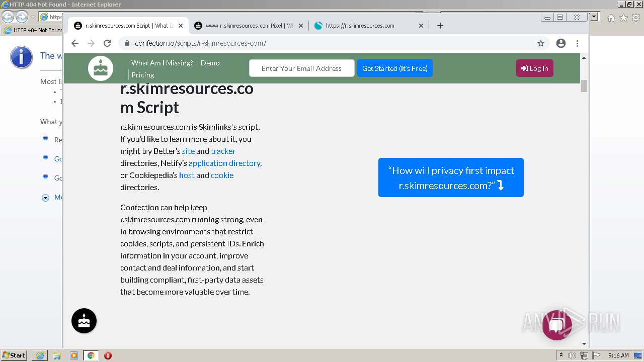Click the Chrome address bar URL
The width and height of the screenshot is (644, 362).
(200, 43)
